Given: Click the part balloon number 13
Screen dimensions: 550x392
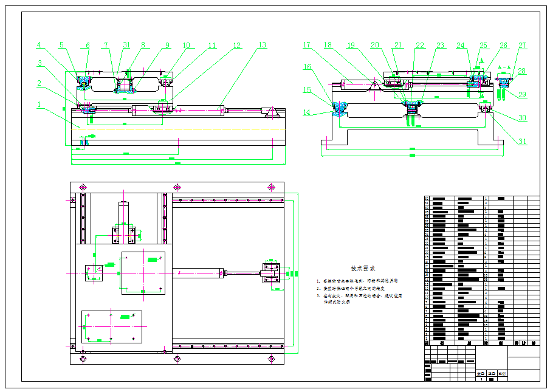Looking at the screenshot, I should 263,45.
